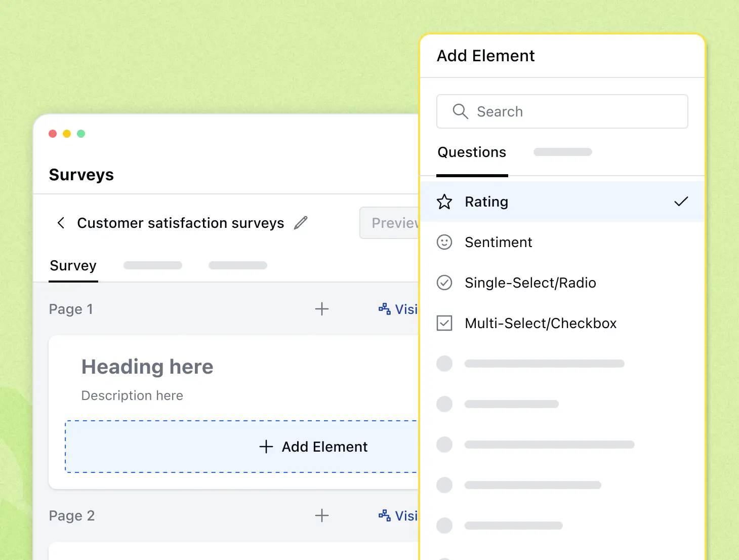Click the Description here text
Screen dimensions: 739x560
(x=132, y=395)
